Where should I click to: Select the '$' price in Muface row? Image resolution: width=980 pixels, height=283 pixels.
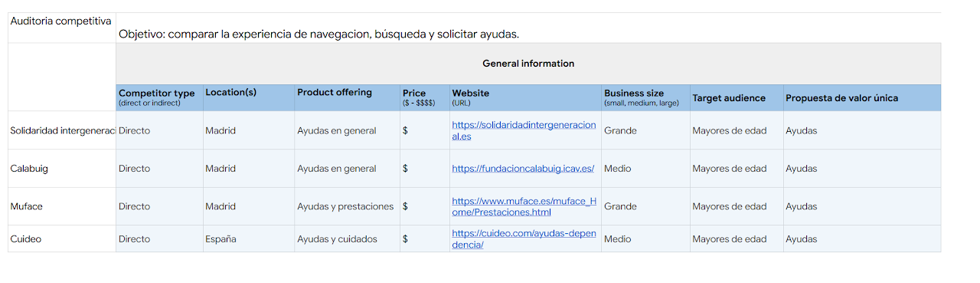coord(425,206)
